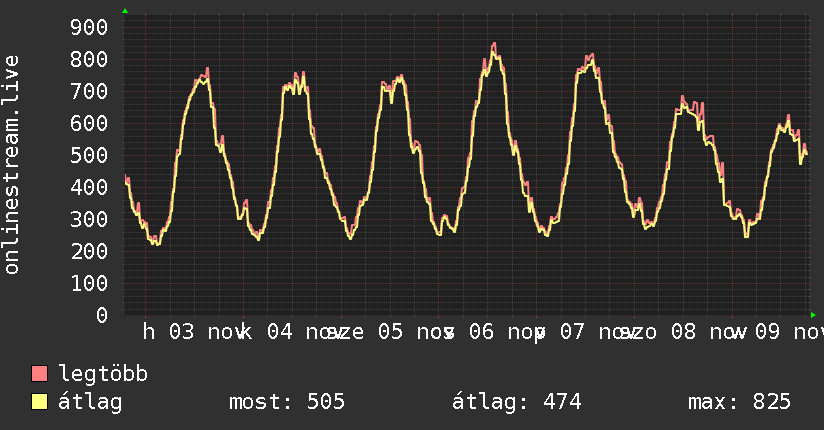Click the 900 y-axis tick label

pyautogui.click(x=88, y=27)
